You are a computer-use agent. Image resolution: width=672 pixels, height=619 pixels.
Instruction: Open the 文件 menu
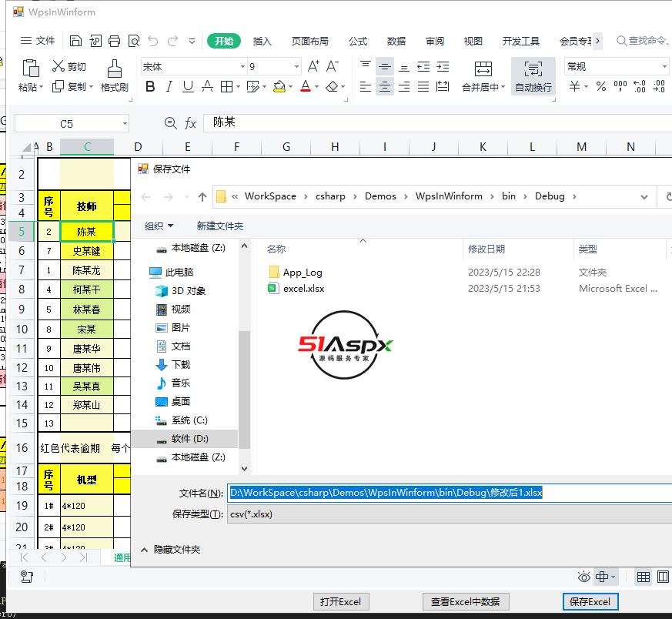(38, 41)
